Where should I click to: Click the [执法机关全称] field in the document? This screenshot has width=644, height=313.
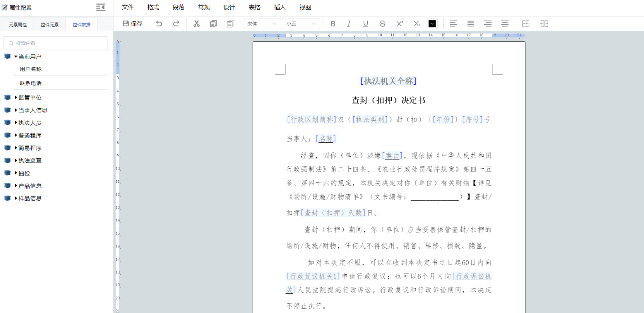tap(388, 81)
